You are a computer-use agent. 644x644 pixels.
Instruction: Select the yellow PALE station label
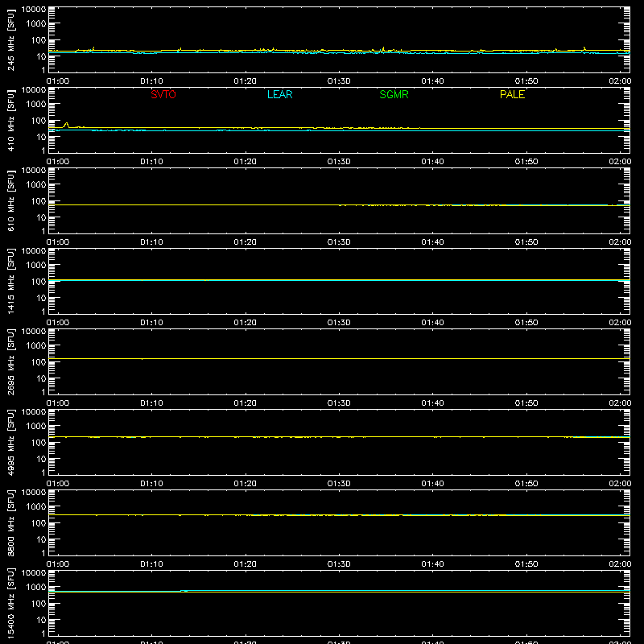click(x=512, y=94)
